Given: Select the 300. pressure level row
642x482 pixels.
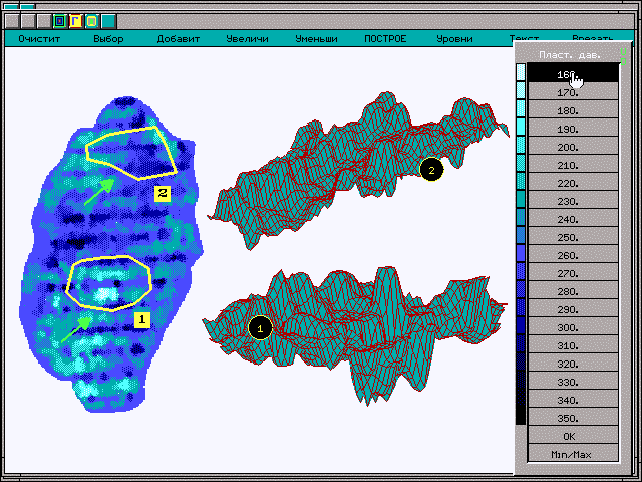Looking at the screenshot, I should click(568, 328).
